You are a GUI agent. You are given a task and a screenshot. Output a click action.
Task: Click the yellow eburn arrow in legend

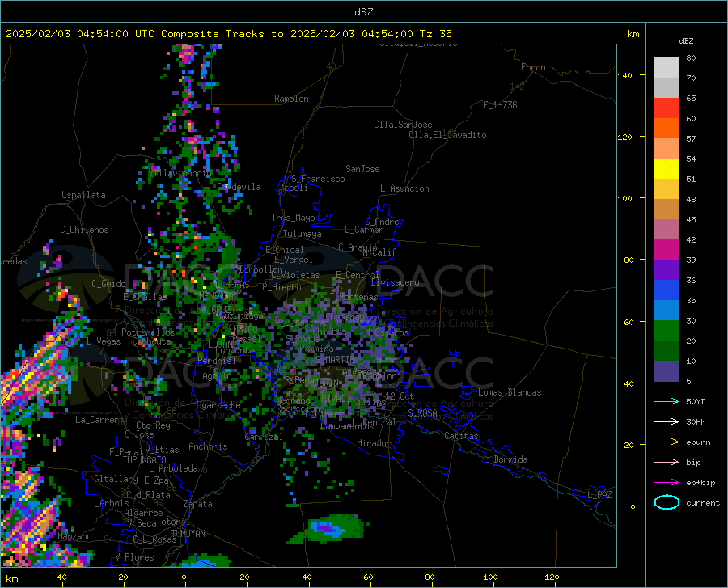coord(667,442)
